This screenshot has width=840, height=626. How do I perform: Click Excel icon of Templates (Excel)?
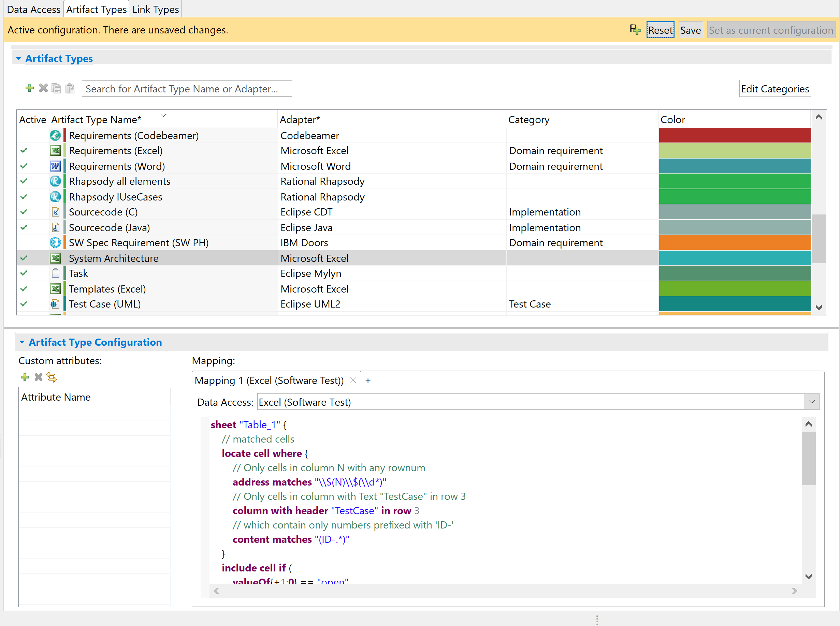pos(55,289)
